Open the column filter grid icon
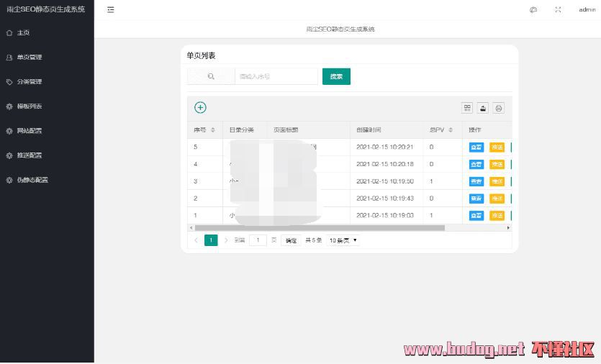 click(x=467, y=108)
